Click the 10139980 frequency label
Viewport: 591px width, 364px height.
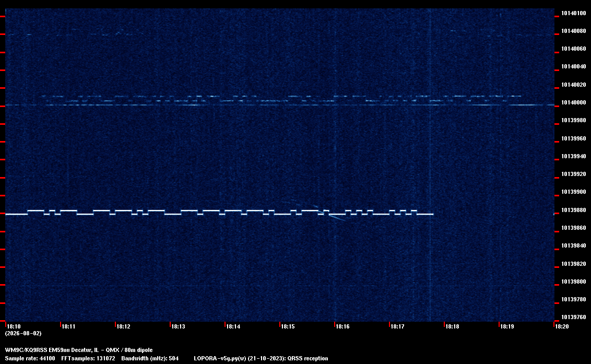click(574, 120)
